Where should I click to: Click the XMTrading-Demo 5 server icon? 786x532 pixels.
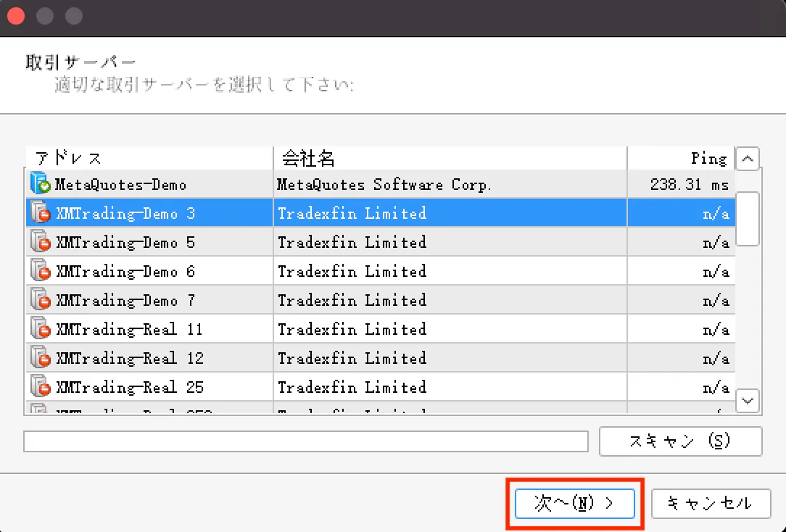[x=40, y=241]
